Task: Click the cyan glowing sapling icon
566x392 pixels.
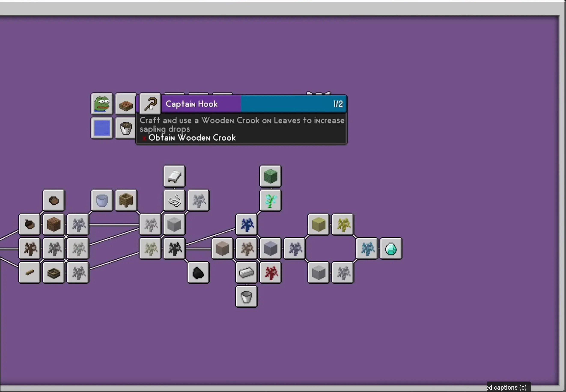Action: [x=270, y=200]
